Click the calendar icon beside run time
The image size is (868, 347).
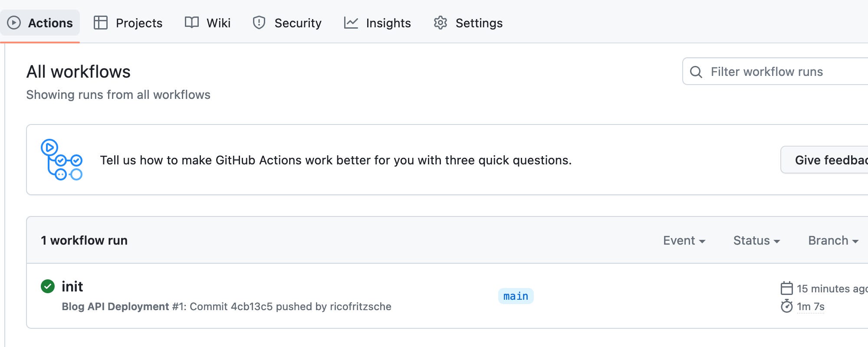point(787,288)
